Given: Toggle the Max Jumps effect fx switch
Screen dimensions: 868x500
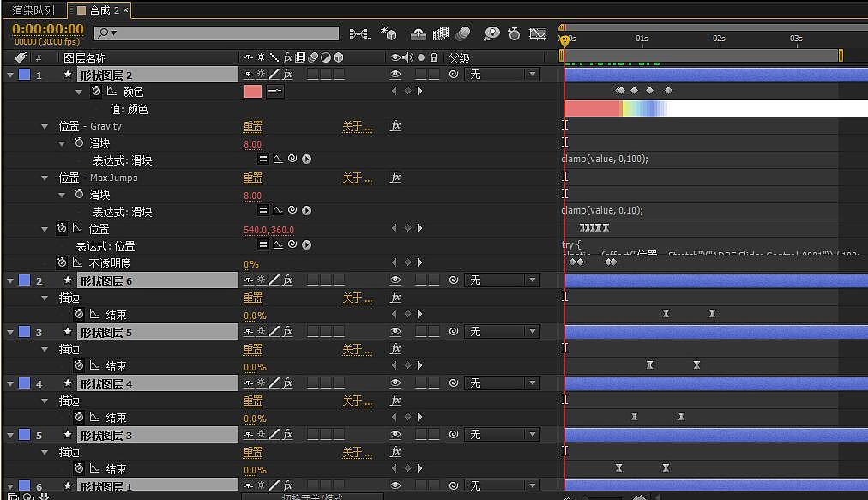Looking at the screenshot, I should tap(395, 178).
